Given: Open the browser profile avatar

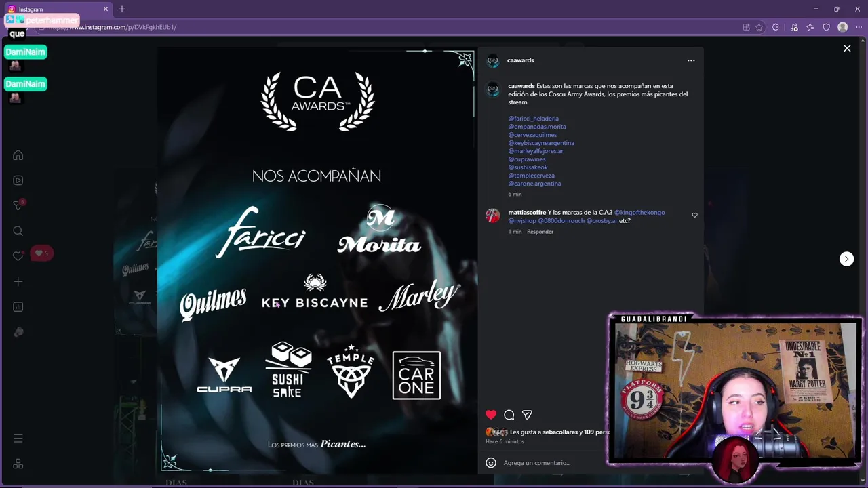Looking at the screenshot, I should 843,27.
